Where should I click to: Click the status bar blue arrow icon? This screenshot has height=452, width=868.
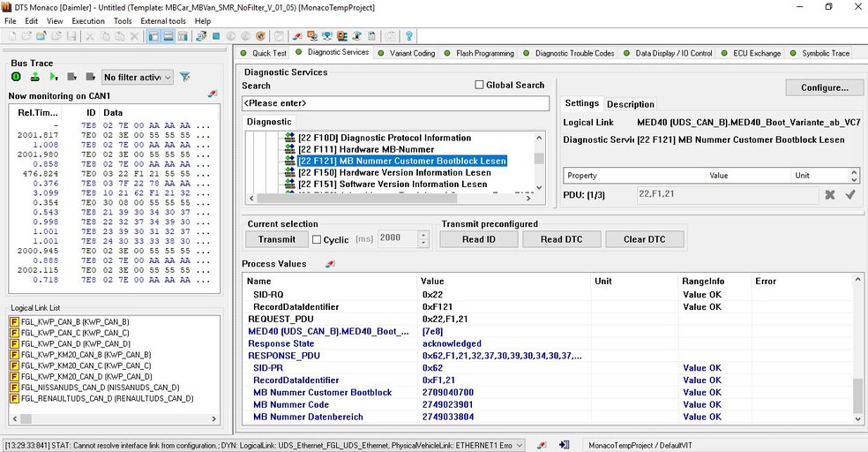point(564,445)
